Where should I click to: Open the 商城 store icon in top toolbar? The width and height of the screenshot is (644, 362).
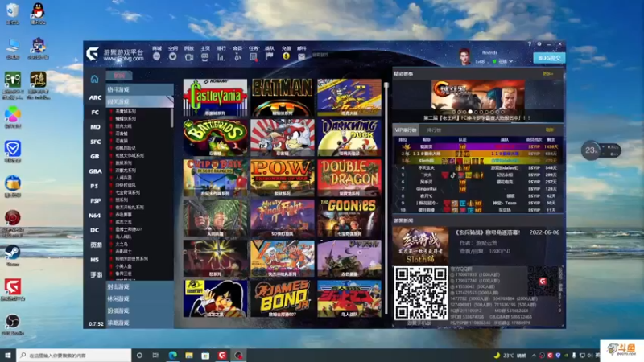156,56
